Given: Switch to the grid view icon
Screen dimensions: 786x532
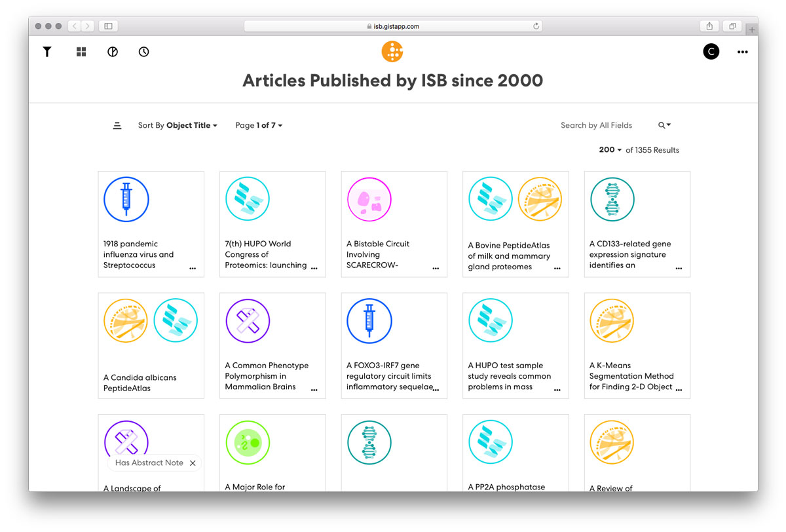Looking at the screenshot, I should tap(81, 52).
